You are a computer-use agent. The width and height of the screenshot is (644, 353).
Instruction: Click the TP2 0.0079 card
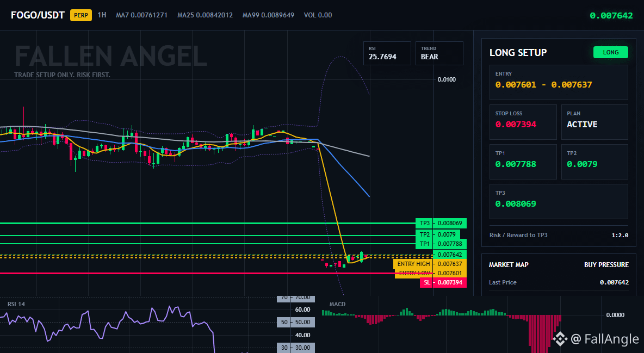pyautogui.click(x=595, y=162)
